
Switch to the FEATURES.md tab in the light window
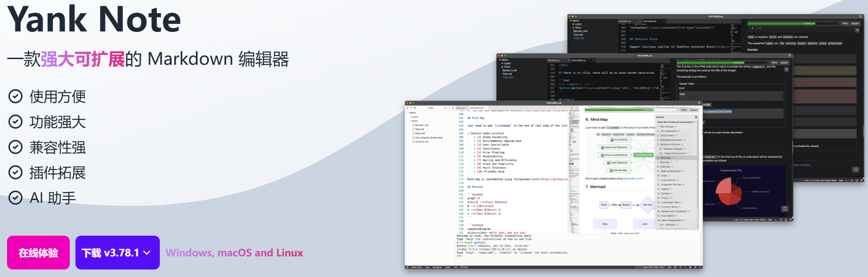477,108
